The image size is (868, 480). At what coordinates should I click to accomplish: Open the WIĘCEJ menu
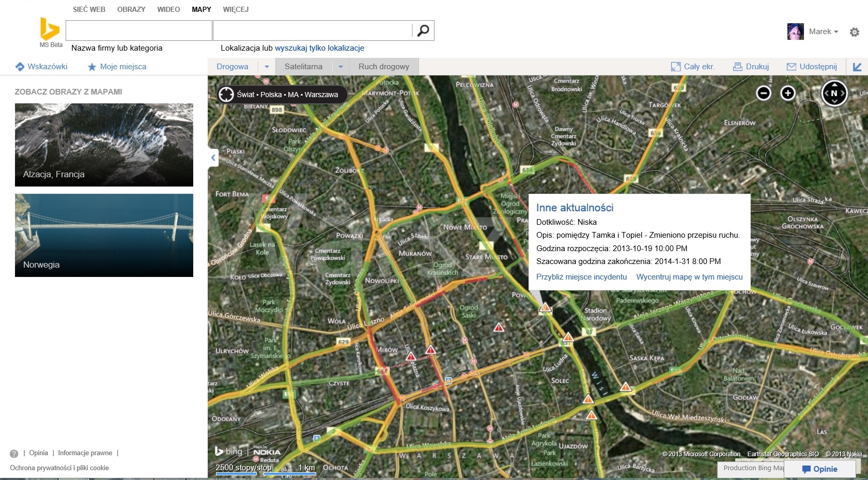[x=236, y=9]
